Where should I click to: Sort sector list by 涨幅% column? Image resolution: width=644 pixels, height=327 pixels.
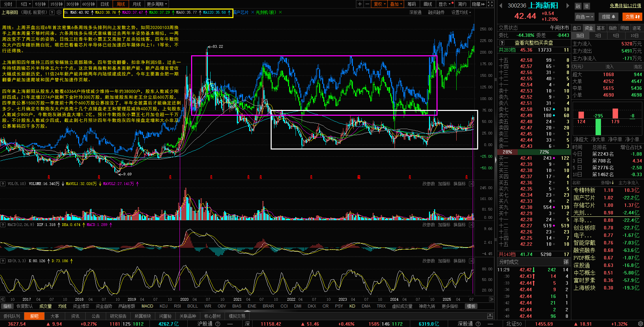tap(607, 183)
